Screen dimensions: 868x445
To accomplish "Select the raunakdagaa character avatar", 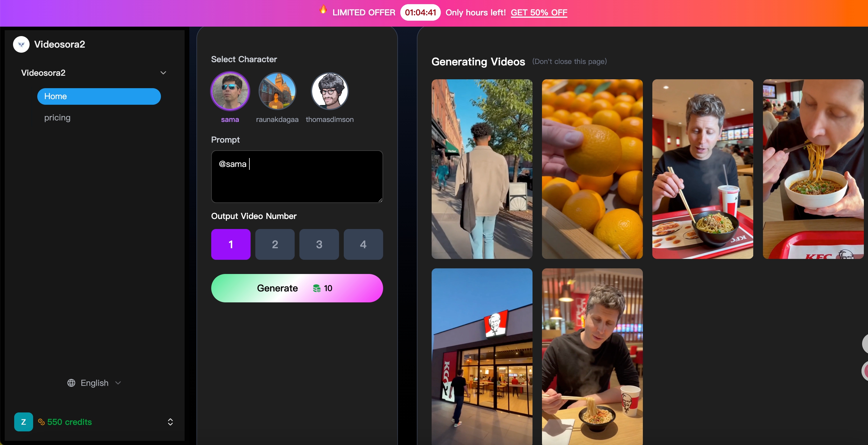I will click(277, 91).
